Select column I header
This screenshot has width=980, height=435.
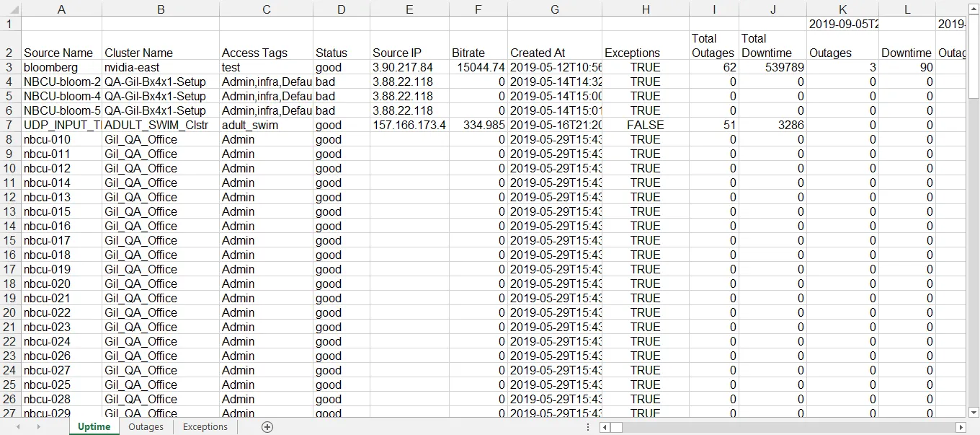point(714,9)
